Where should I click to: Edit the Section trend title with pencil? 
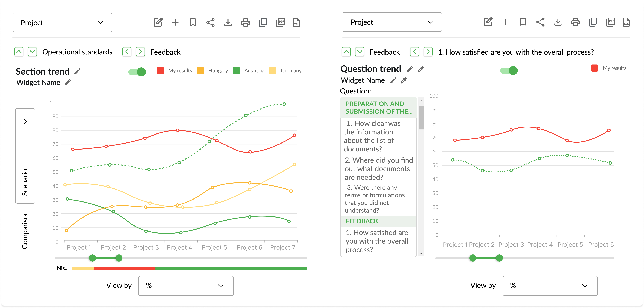[x=78, y=72]
